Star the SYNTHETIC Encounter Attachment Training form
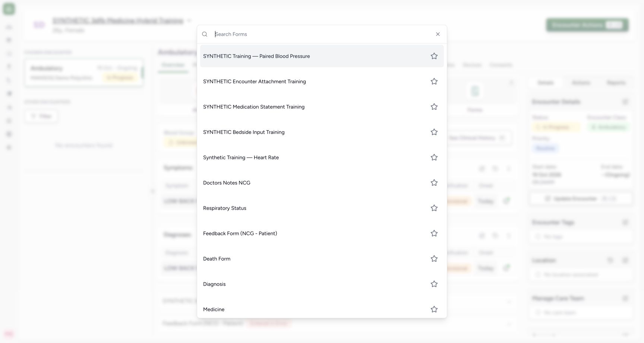The height and width of the screenshot is (343, 644). click(434, 82)
